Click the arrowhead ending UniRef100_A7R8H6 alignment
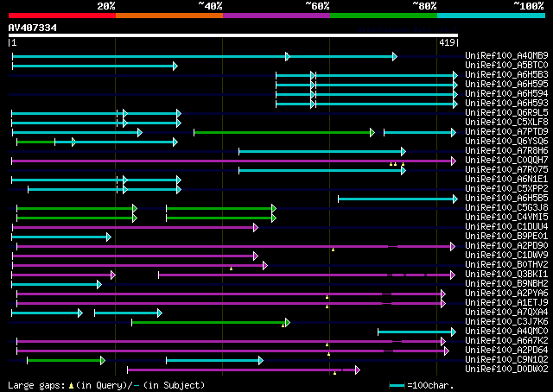 tap(404, 152)
